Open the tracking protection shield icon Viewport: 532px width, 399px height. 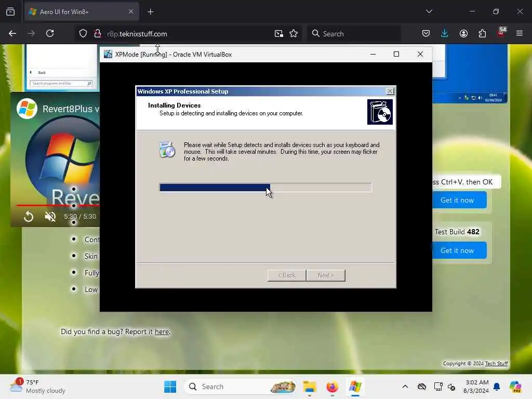(x=83, y=34)
